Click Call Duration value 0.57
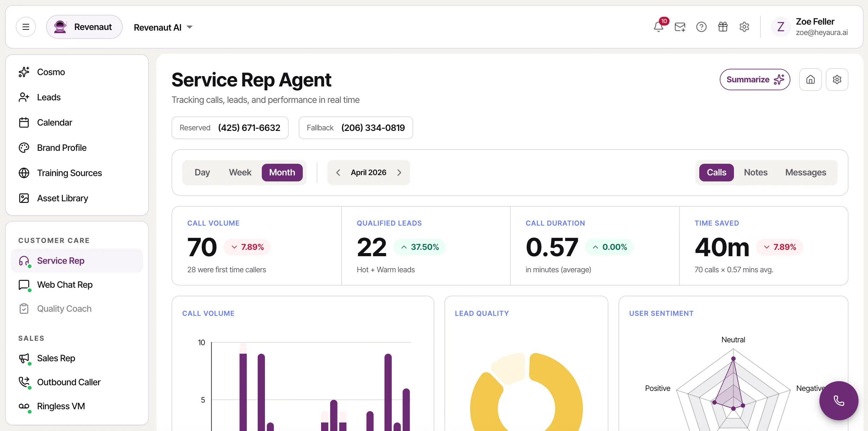Viewport: 868px width, 431px height. point(552,247)
